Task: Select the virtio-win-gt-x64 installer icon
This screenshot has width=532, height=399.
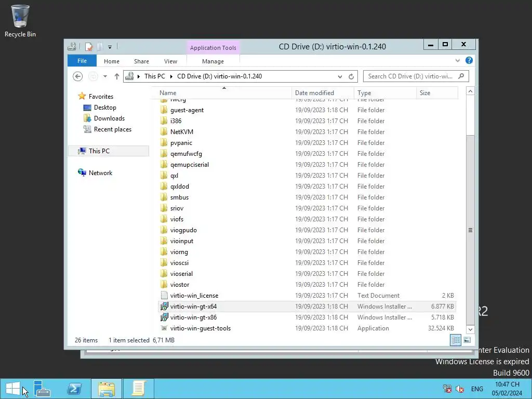Action: [164, 307]
